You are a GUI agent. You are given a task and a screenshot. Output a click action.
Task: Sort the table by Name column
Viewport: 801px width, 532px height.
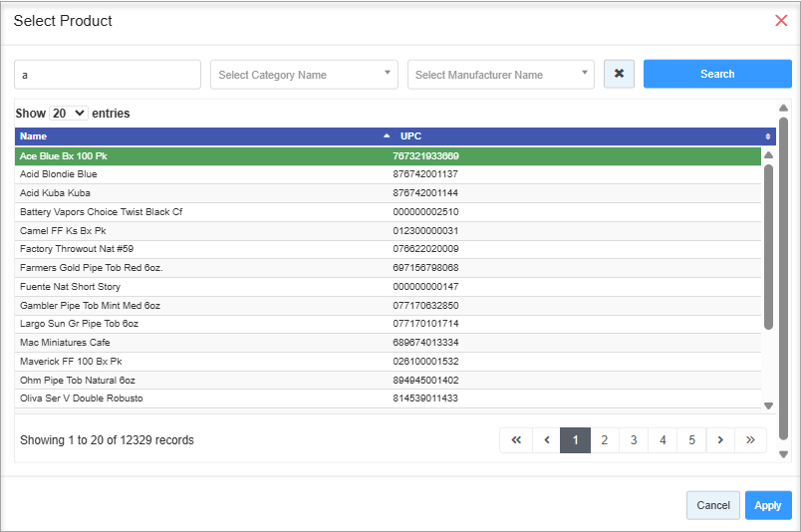tap(199, 135)
